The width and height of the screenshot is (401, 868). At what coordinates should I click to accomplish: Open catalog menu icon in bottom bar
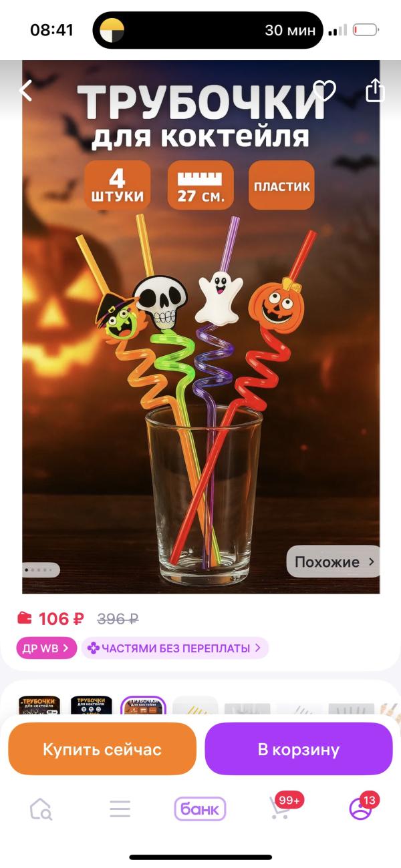pyautogui.click(x=120, y=809)
